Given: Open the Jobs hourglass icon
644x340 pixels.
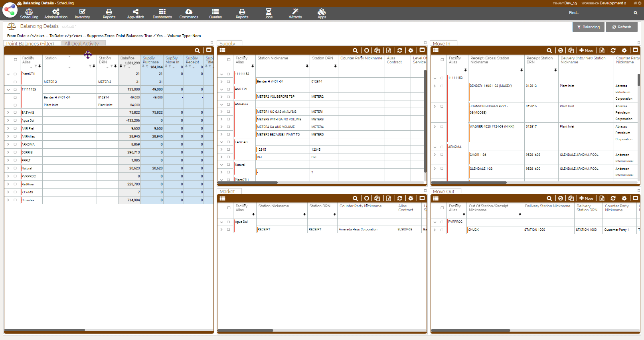Looking at the screenshot, I should [x=269, y=14].
